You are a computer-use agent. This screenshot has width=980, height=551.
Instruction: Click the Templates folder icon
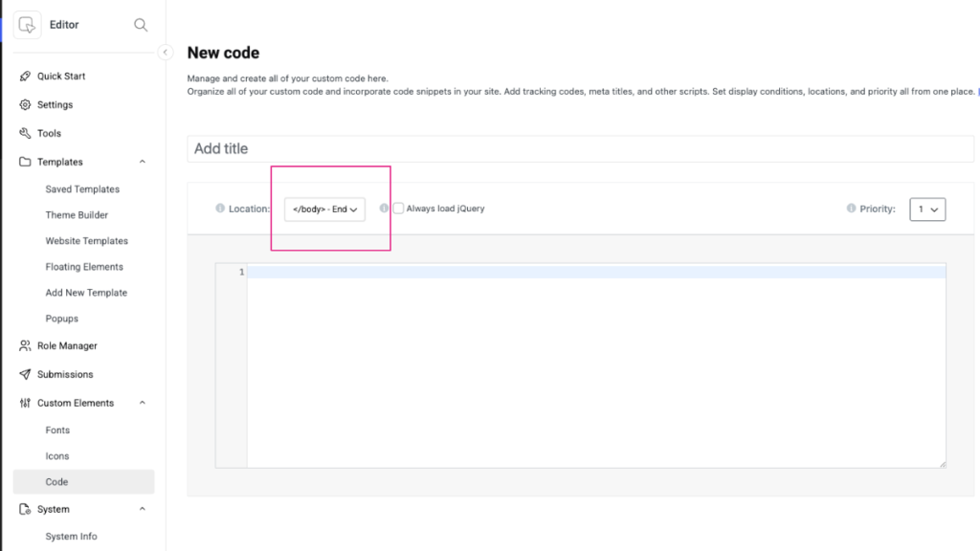pyautogui.click(x=25, y=162)
